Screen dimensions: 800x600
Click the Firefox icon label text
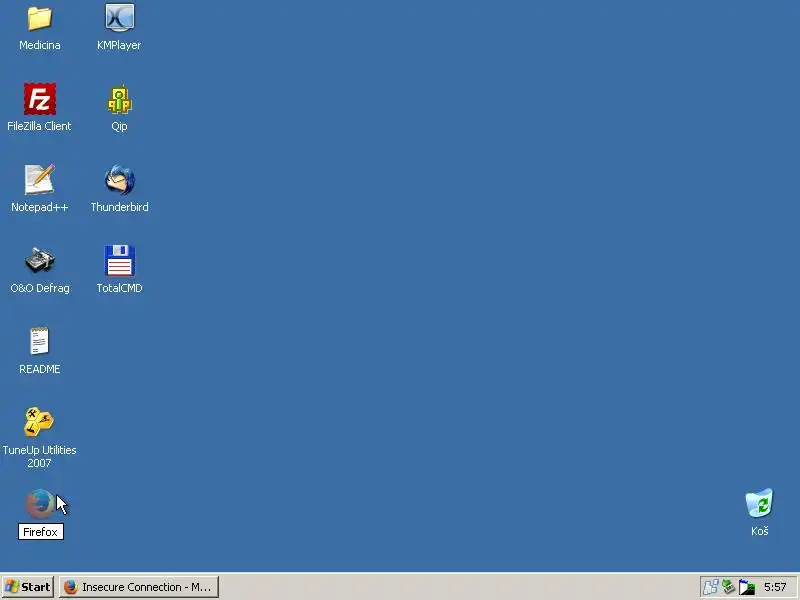click(x=40, y=532)
